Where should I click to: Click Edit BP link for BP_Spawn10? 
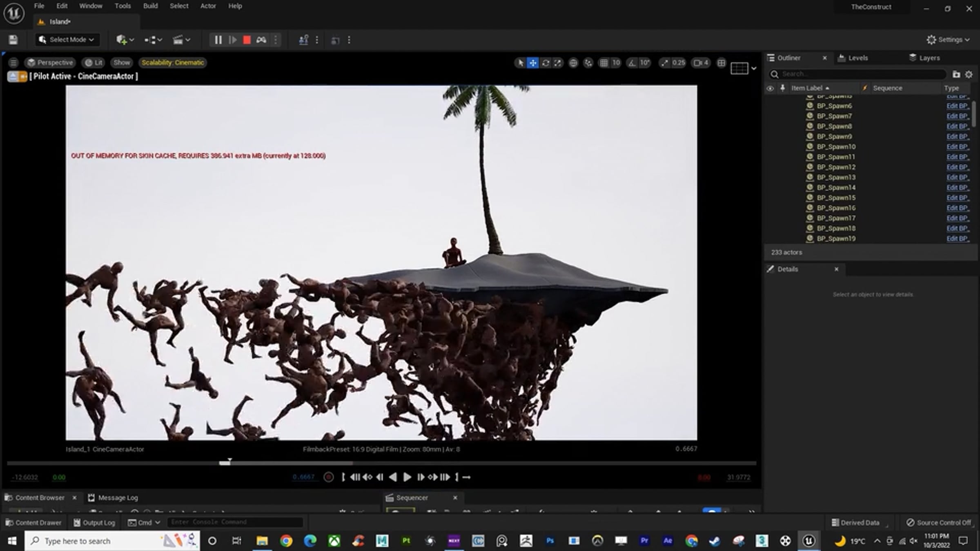click(x=957, y=147)
